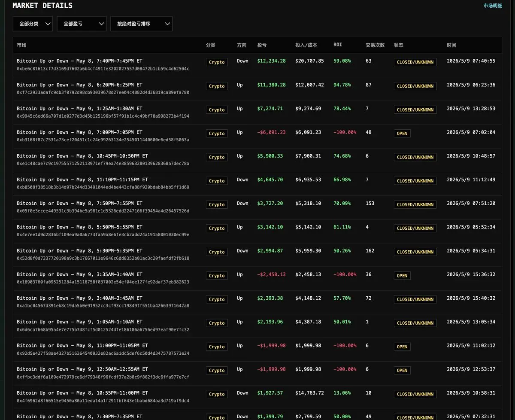This screenshot has height=420, width=515.
Task: Open market May 8, 11:10PM-11:15PM ET
Action: (82, 180)
